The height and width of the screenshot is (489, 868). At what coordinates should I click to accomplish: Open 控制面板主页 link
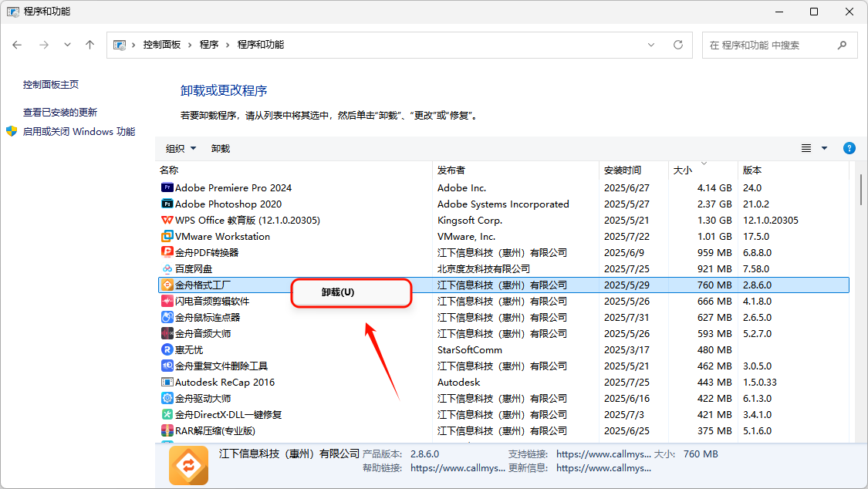[x=51, y=85]
